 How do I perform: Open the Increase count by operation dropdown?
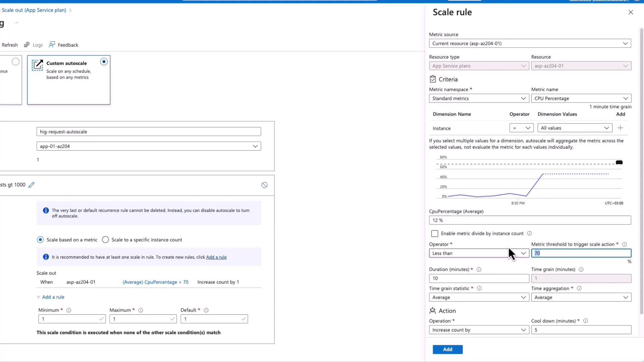479,330
